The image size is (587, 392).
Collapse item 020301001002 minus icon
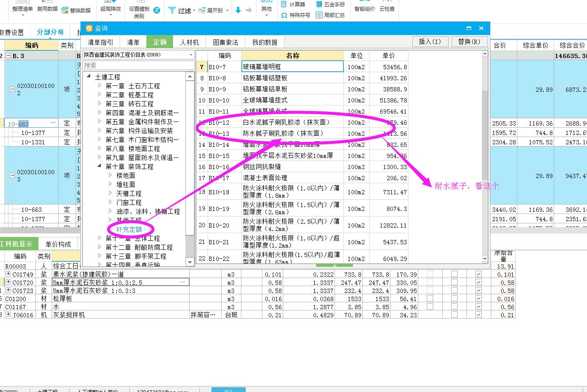coord(12,89)
